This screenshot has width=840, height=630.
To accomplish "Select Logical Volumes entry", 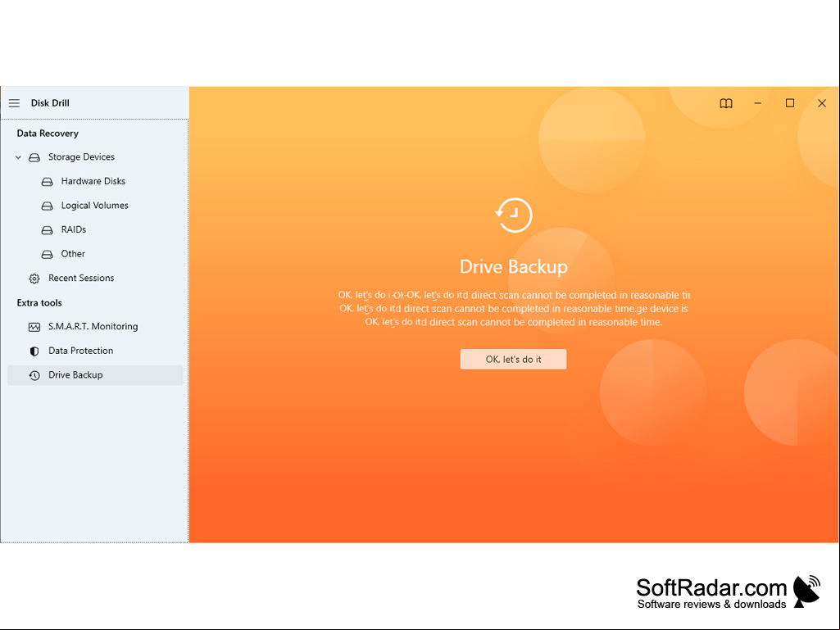I will pyautogui.click(x=95, y=205).
